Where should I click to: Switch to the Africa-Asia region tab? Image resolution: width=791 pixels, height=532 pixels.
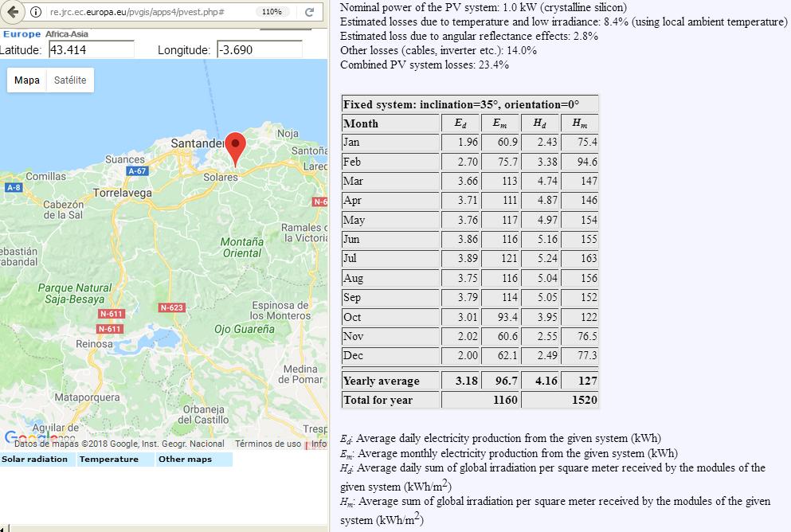coord(67,33)
